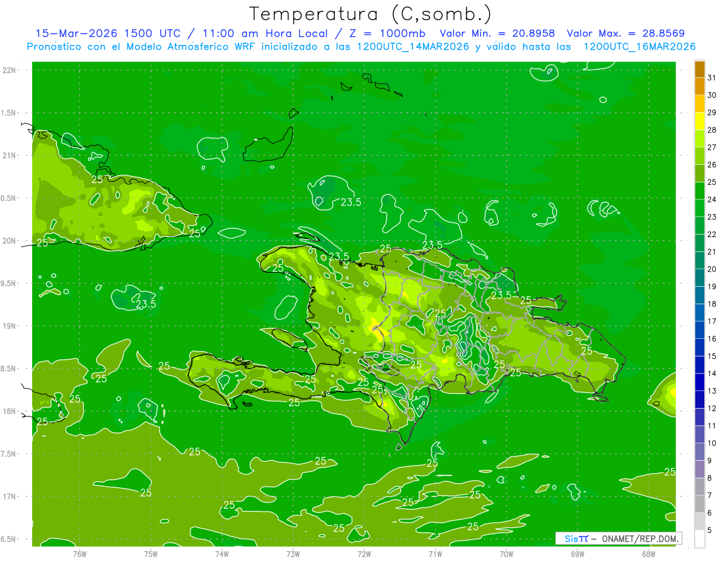
Task: Click the '20' value on the color scale
Action: click(712, 269)
